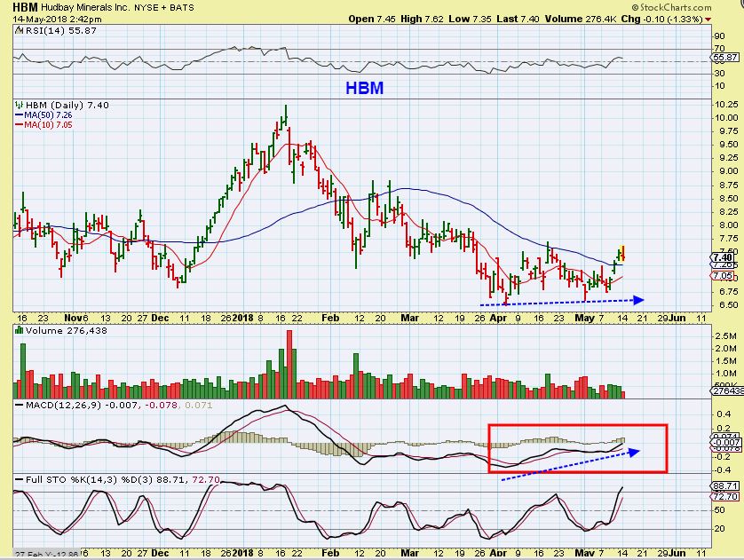
Task: Click the blue arrowhead under price lows
Action: (638, 300)
